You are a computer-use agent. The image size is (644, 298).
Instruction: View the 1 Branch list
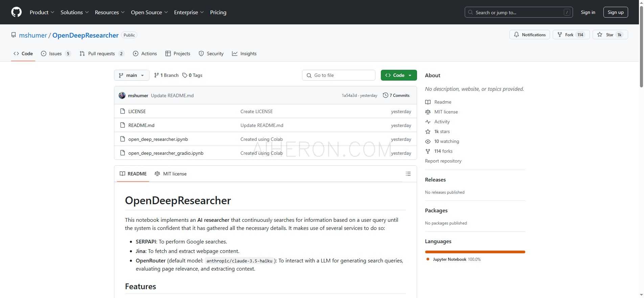pos(166,75)
